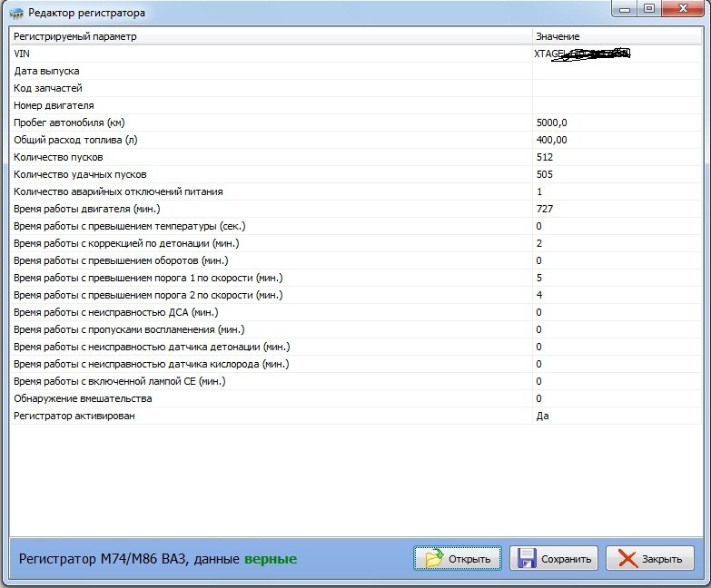Image resolution: width=711 pixels, height=588 pixels.
Task: Click the empty Дата выпуска value cell
Action: pyautogui.click(x=617, y=71)
